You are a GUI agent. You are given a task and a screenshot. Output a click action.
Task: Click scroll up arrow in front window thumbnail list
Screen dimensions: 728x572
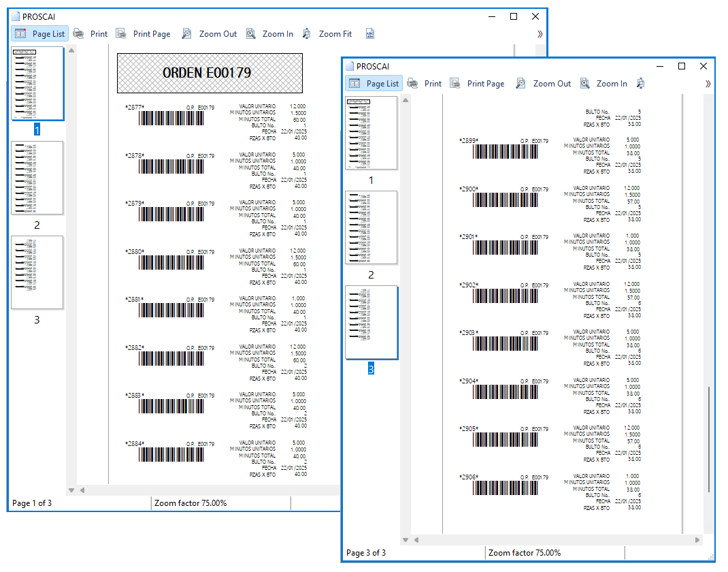[x=406, y=100]
